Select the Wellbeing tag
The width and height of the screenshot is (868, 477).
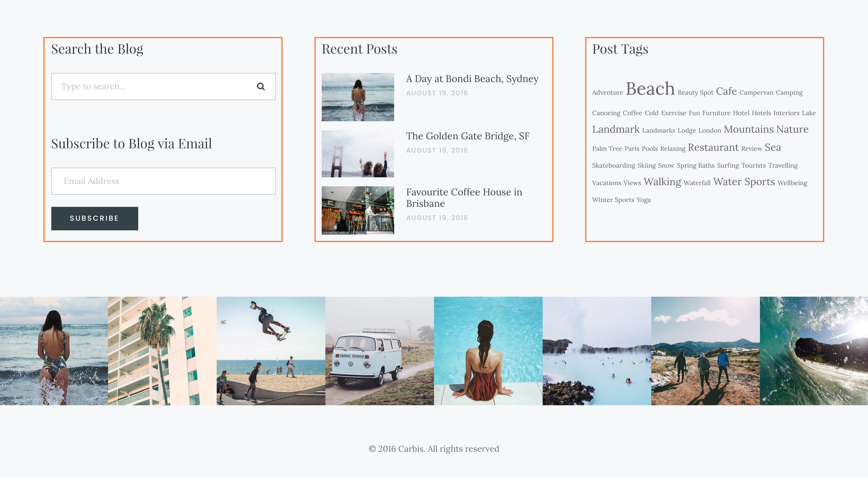[x=792, y=183]
